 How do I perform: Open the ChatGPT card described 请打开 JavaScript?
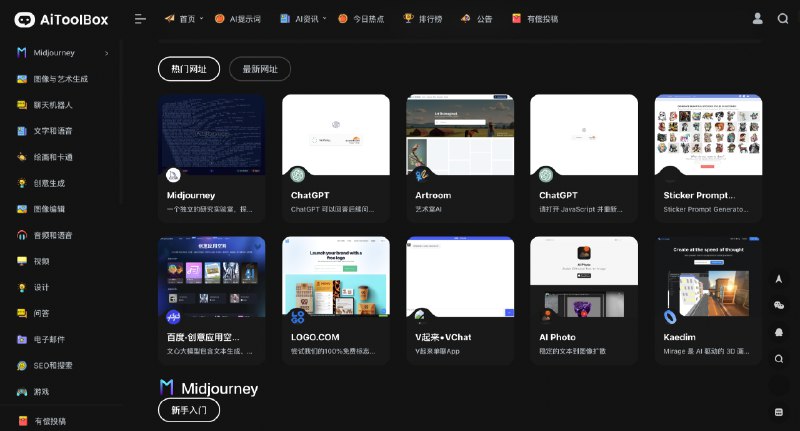(x=584, y=158)
